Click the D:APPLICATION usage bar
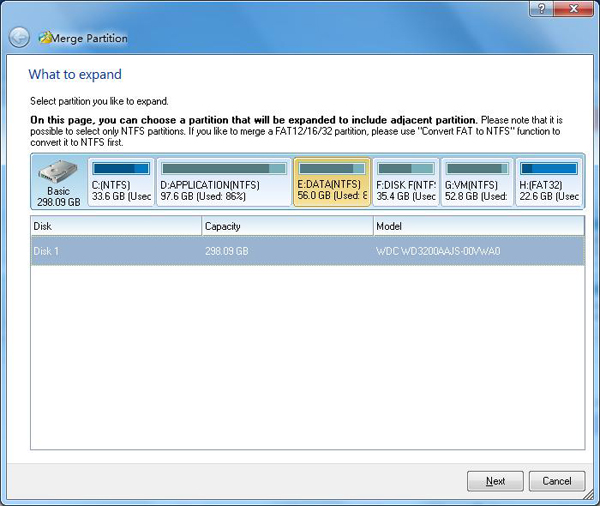This screenshot has height=506, width=600. click(x=224, y=169)
